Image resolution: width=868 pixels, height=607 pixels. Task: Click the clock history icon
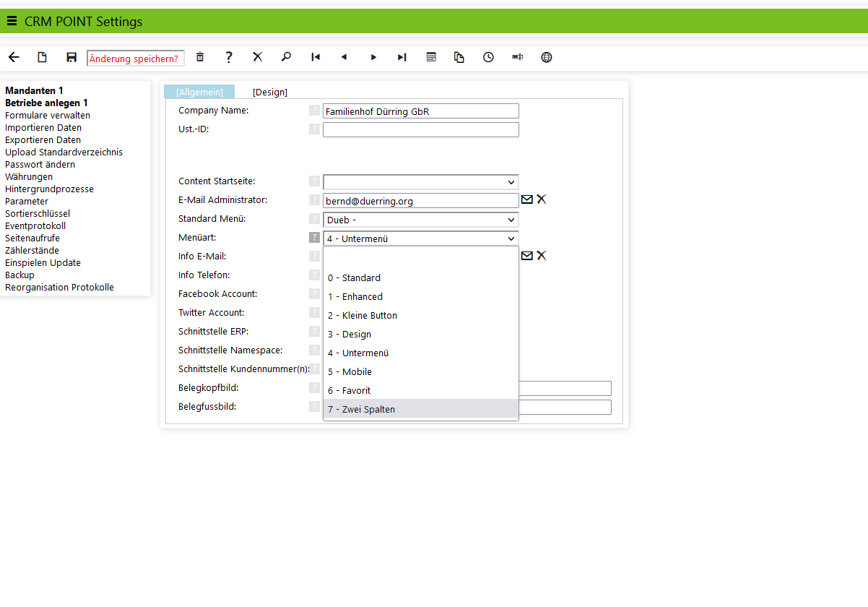pos(489,58)
